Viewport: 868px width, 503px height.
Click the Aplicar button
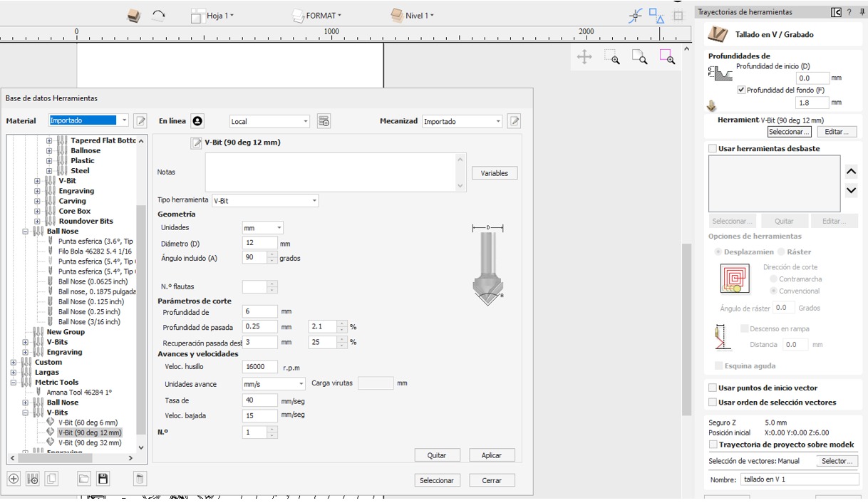click(491, 455)
